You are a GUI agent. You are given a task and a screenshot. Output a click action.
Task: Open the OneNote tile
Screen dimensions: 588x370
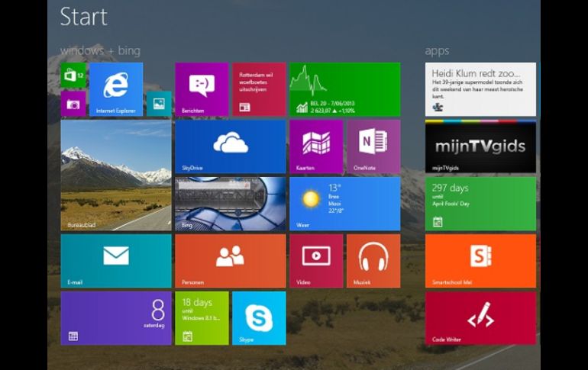coord(373,146)
